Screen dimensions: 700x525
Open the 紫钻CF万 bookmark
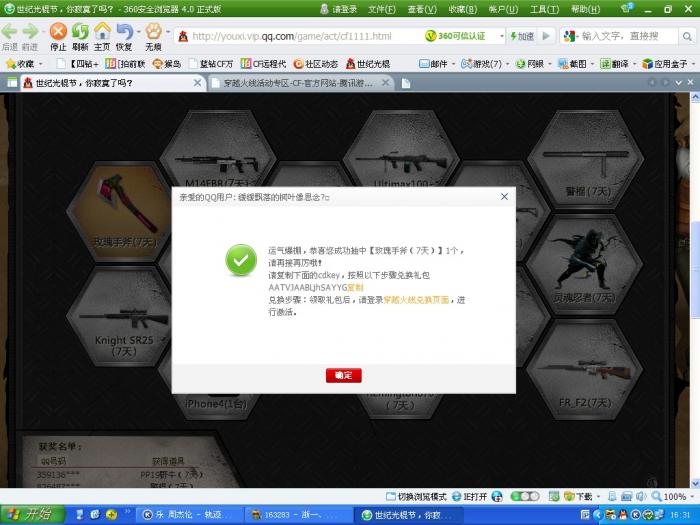[x=211, y=64]
